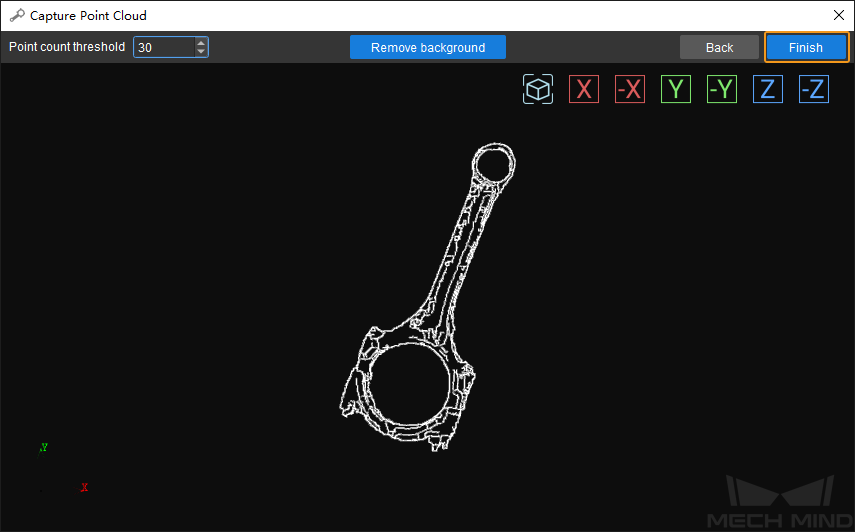View point cloud along positive Z axis
This screenshot has height=532, width=855.
coord(768,89)
